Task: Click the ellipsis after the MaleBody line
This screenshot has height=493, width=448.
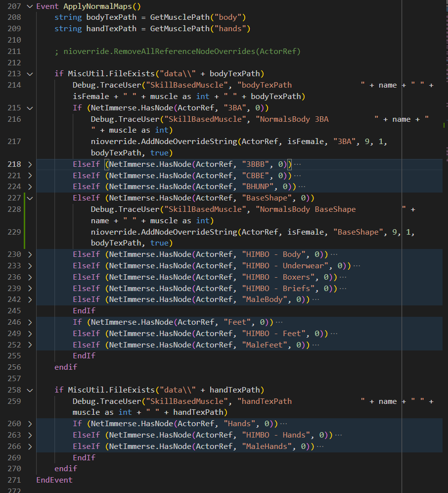Action: tap(316, 299)
